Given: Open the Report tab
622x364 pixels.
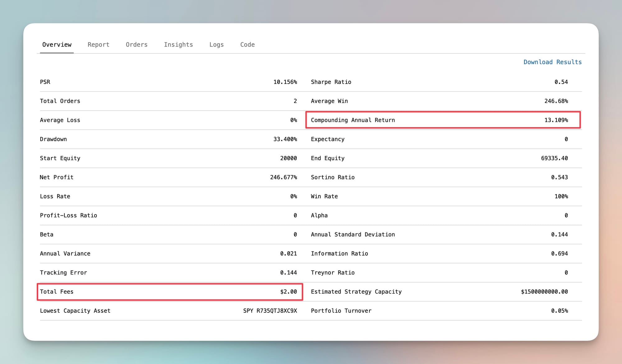Looking at the screenshot, I should coord(98,45).
